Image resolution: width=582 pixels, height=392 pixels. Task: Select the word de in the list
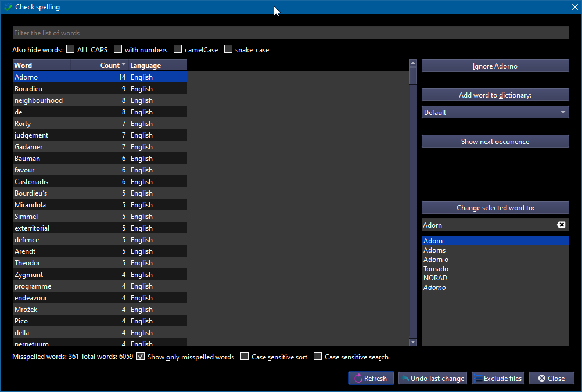point(100,112)
